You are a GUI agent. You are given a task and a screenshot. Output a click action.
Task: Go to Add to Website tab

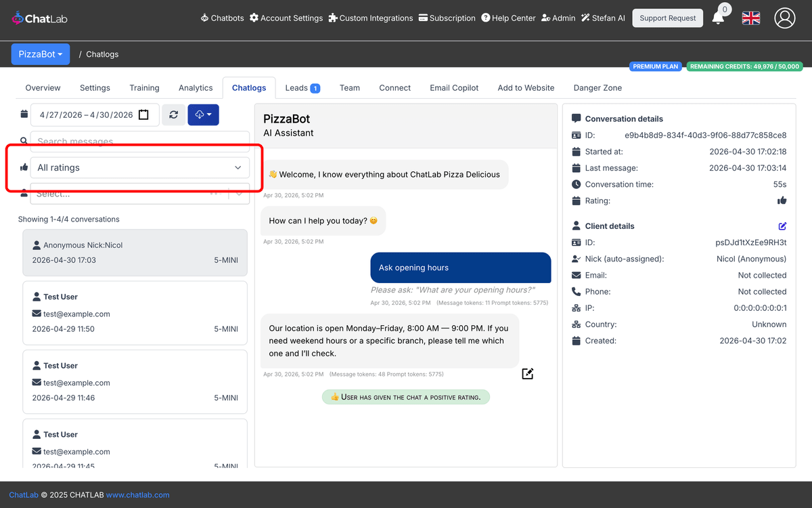click(x=526, y=88)
